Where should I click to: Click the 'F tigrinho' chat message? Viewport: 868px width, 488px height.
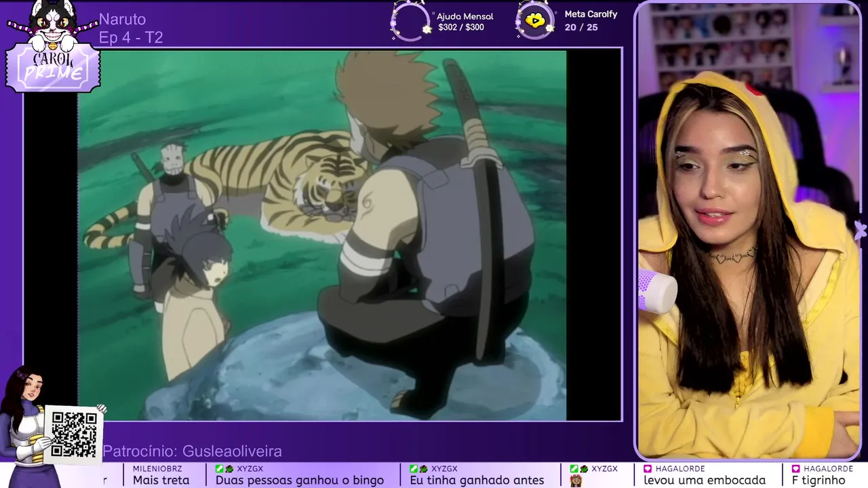click(x=818, y=481)
